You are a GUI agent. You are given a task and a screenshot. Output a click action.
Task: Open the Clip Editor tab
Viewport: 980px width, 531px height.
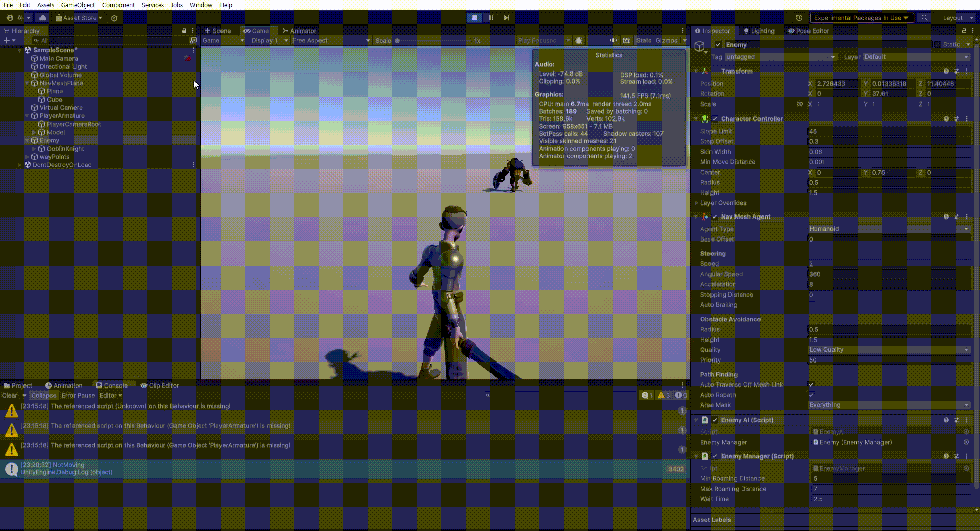click(160, 385)
